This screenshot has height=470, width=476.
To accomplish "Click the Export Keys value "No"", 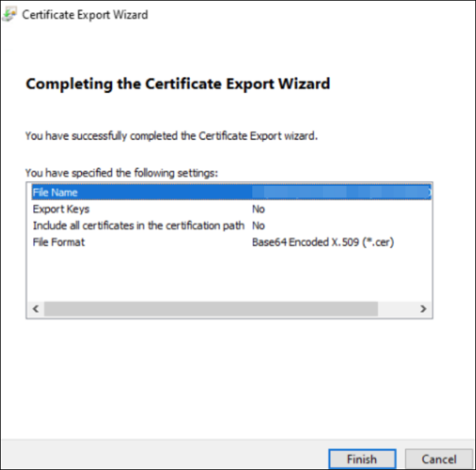I will (258, 209).
